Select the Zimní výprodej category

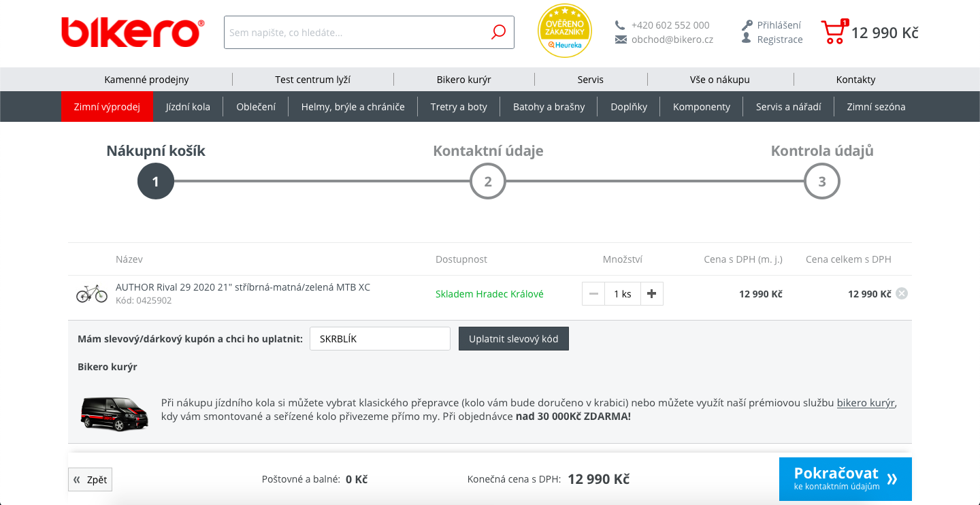[107, 107]
